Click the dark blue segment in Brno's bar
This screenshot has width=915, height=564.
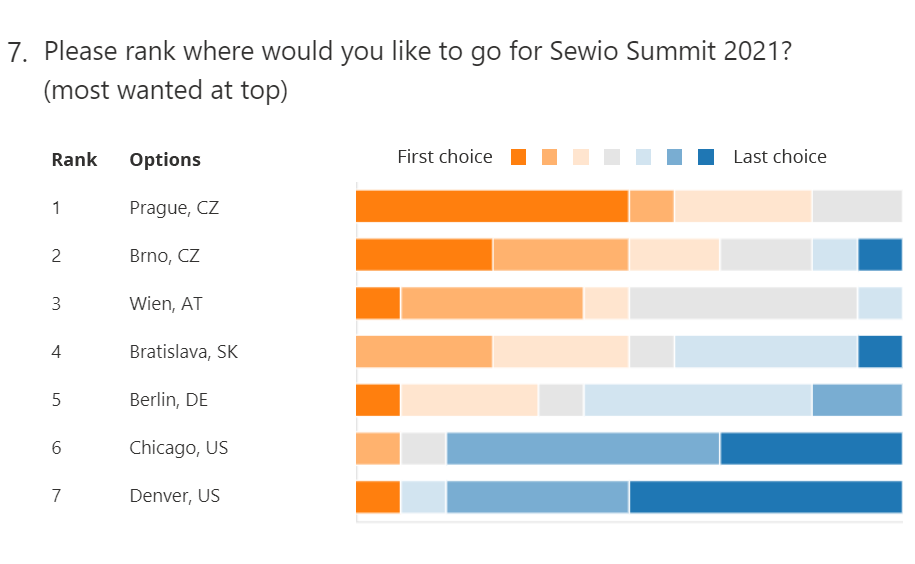(880, 255)
